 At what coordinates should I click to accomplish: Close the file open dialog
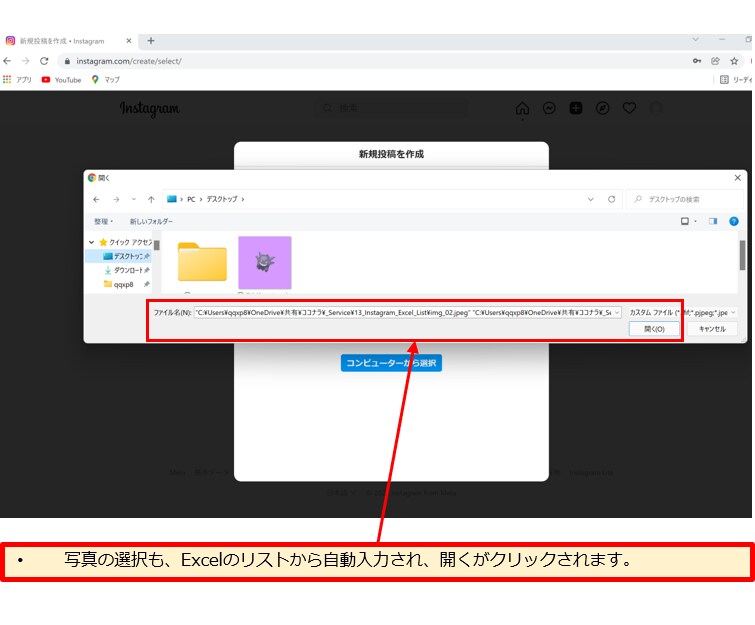point(738,178)
